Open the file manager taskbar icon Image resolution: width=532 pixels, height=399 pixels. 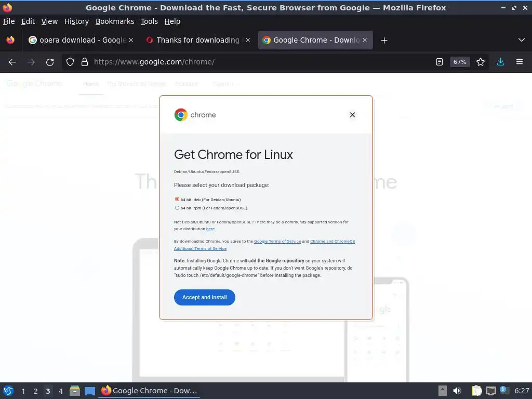tap(75, 391)
